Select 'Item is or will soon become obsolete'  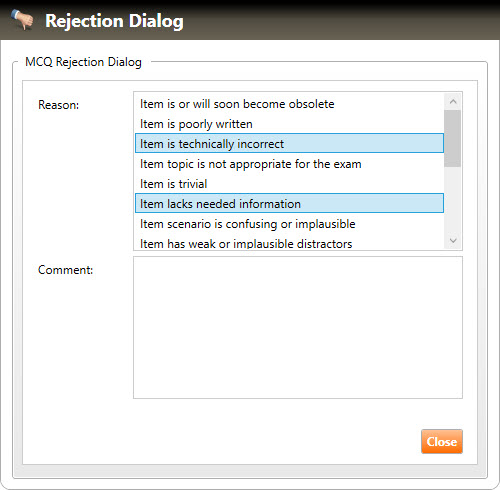(289, 104)
